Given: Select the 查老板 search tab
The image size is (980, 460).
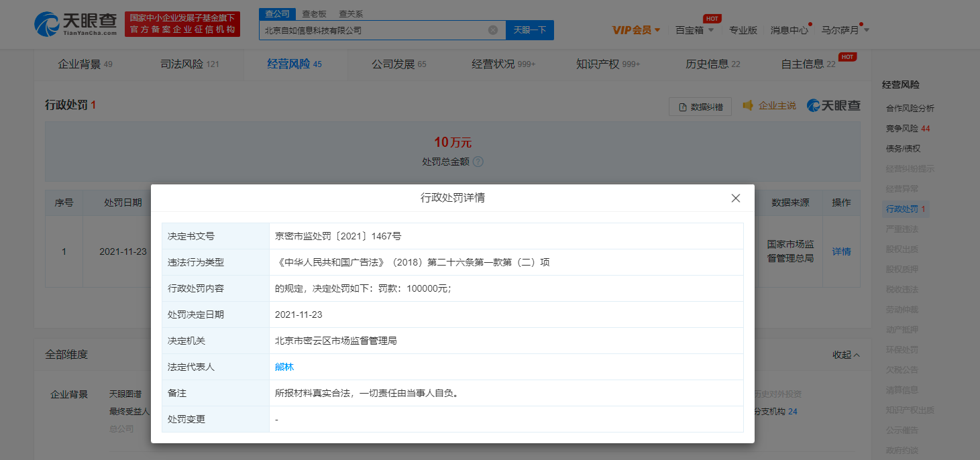Looking at the screenshot, I should pos(314,13).
